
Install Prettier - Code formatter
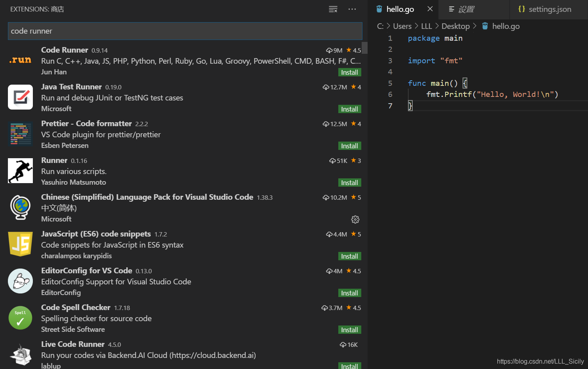(349, 146)
